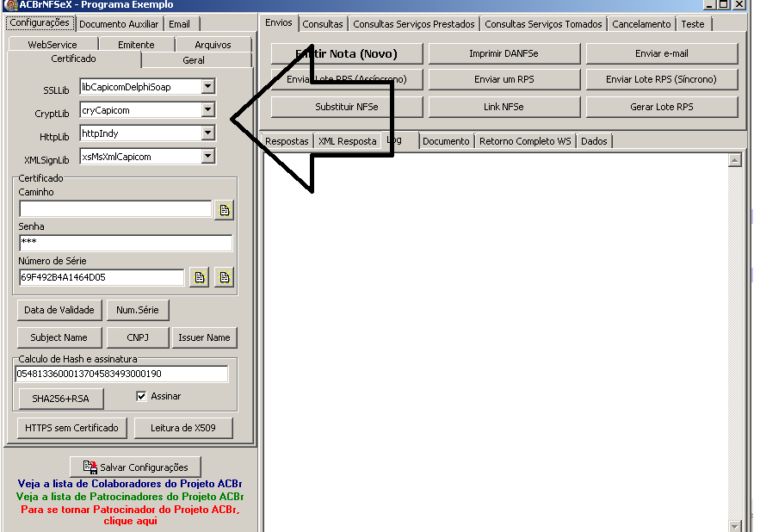Screen dimensions: 760x532
Task: Select the Arquivos tab
Action: tap(213, 45)
